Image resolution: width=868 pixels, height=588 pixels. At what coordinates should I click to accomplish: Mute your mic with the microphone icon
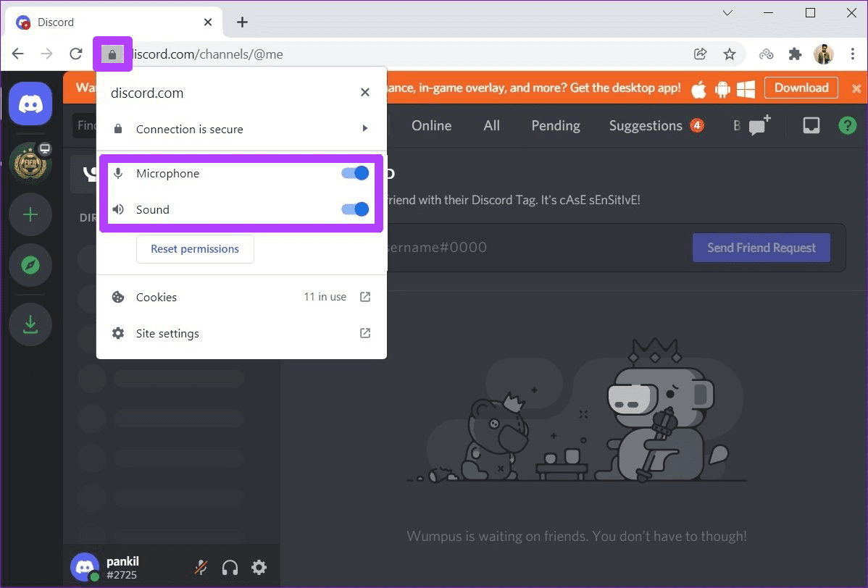pyautogui.click(x=201, y=567)
